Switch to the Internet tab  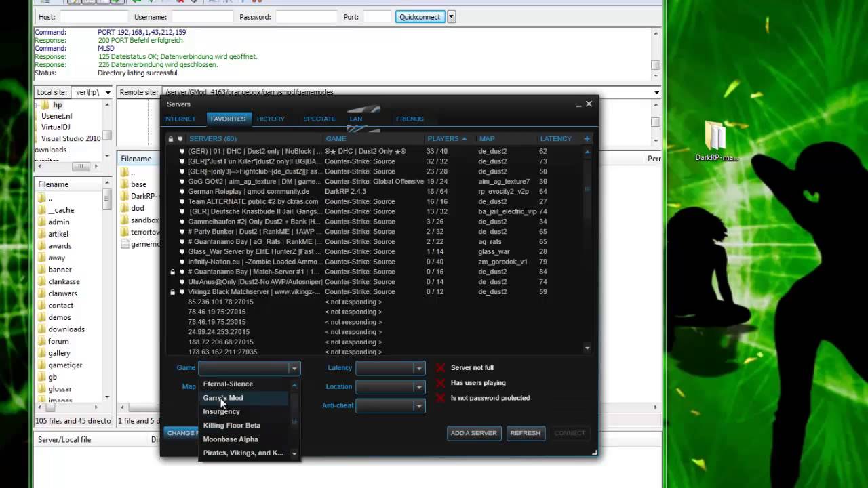[x=180, y=119]
